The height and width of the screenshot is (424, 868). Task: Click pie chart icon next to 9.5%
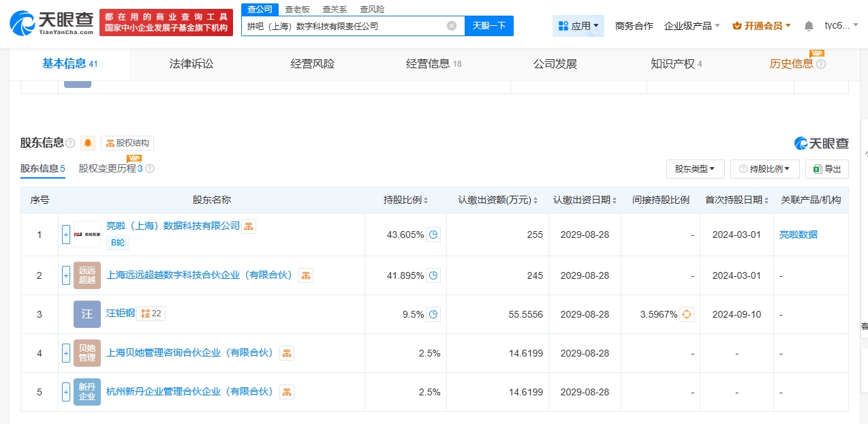click(433, 314)
